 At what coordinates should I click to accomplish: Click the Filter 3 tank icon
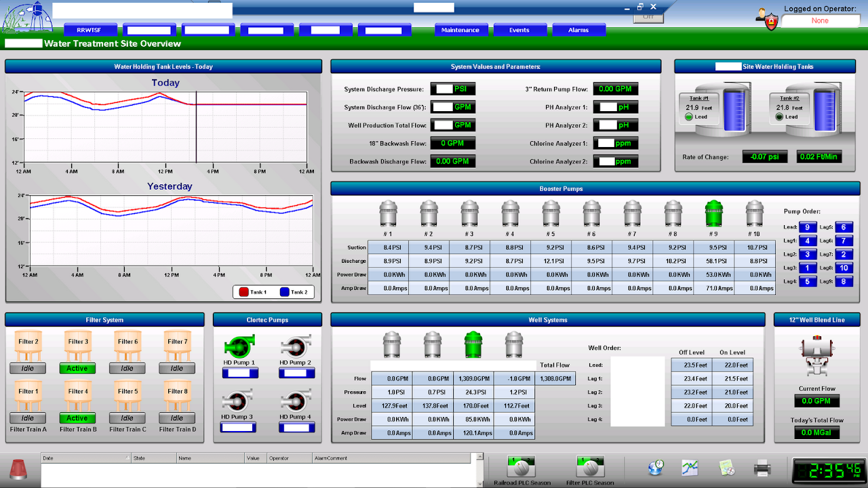click(78, 346)
